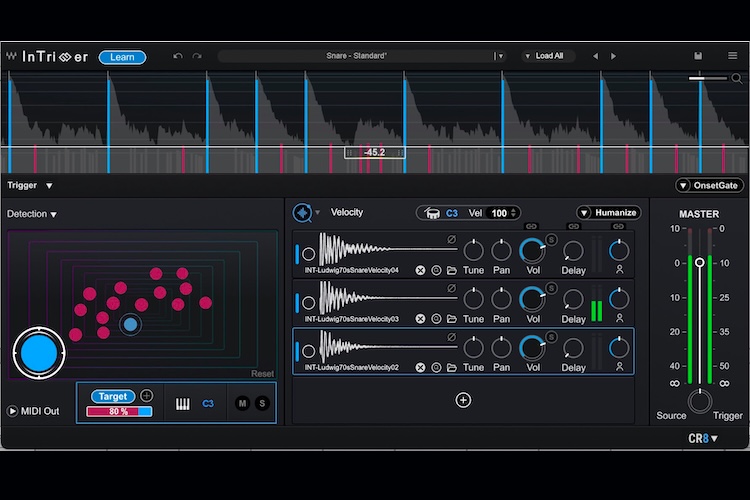This screenshot has height=500, width=750.
Task: Click the Waves logo icon
Action: tap(11, 56)
